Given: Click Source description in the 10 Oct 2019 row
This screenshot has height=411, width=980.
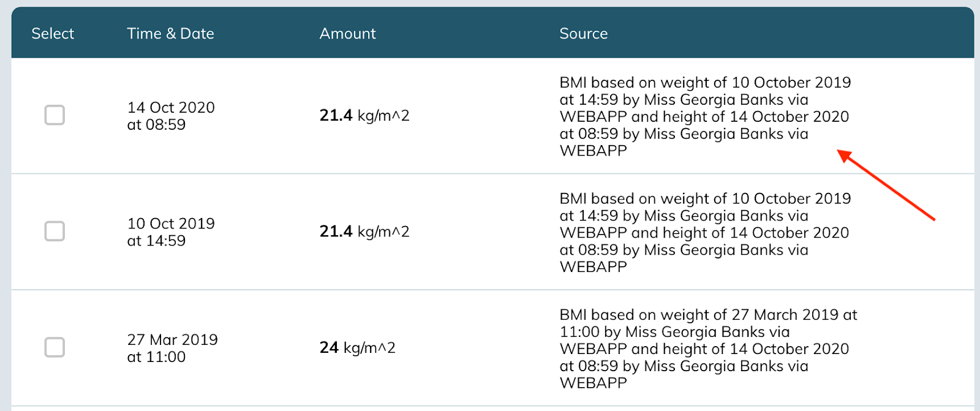Looking at the screenshot, I should tap(705, 232).
